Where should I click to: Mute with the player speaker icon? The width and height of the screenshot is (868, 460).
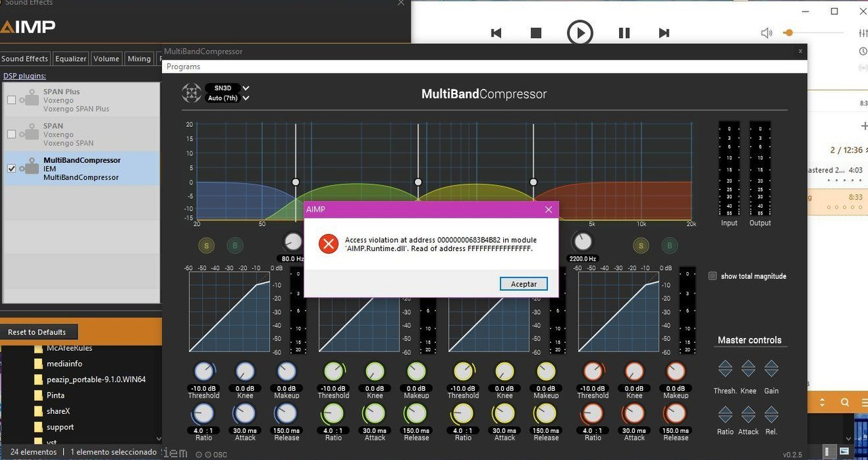(766, 33)
